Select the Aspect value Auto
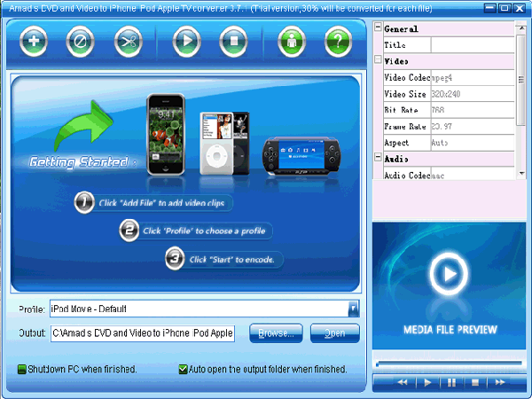 point(473,143)
